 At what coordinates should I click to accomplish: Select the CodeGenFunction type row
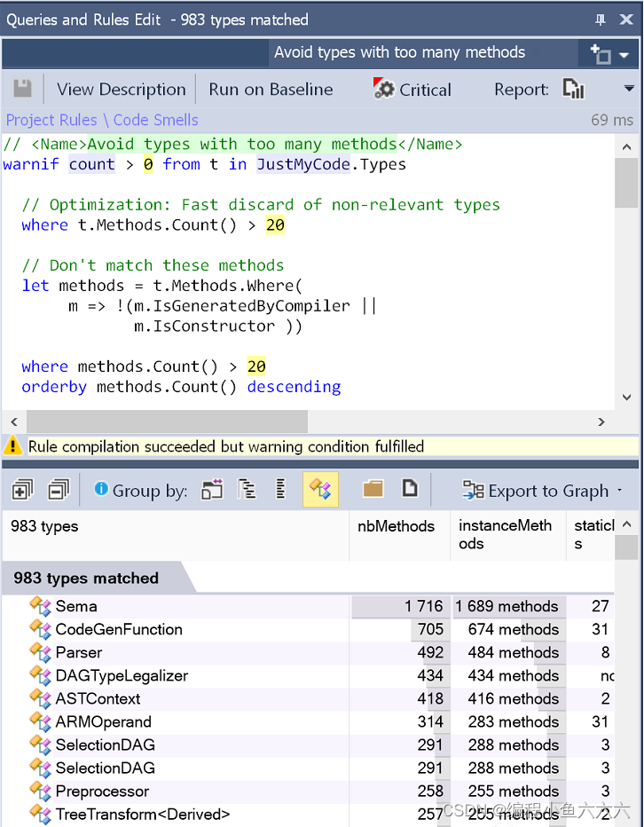[308, 629]
